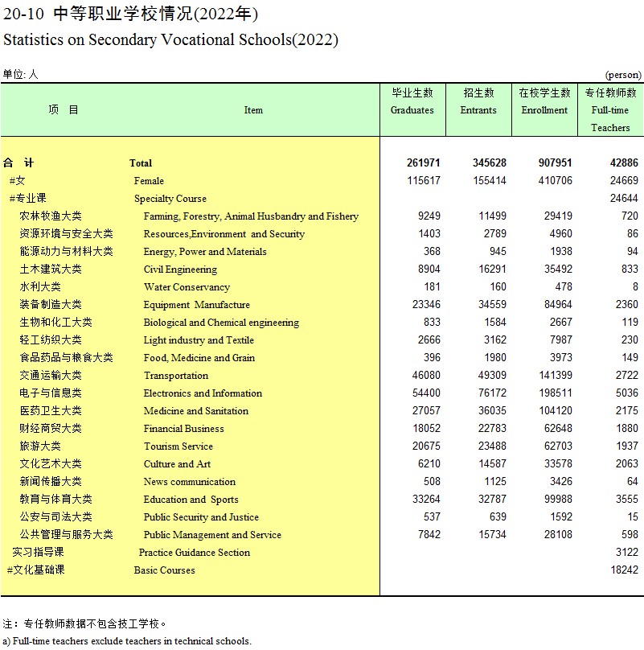Image resolution: width=644 pixels, height=650 pixels.
Task: Click the Entrants column header
Action: (478, 110)
